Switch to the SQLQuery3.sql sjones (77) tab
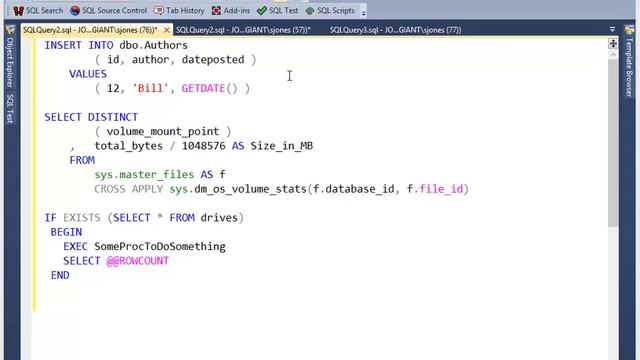Screen dimensions: 640x360 coord(395,30)
